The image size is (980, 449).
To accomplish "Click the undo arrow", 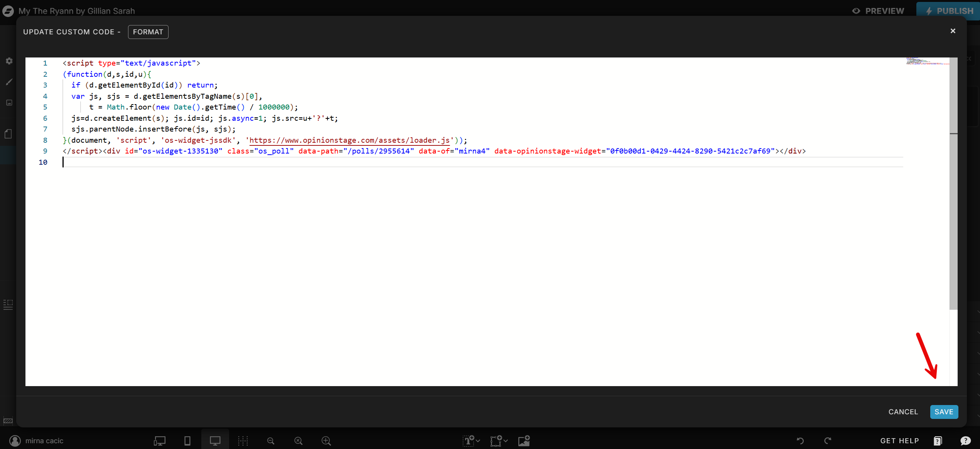I will 800,441.
